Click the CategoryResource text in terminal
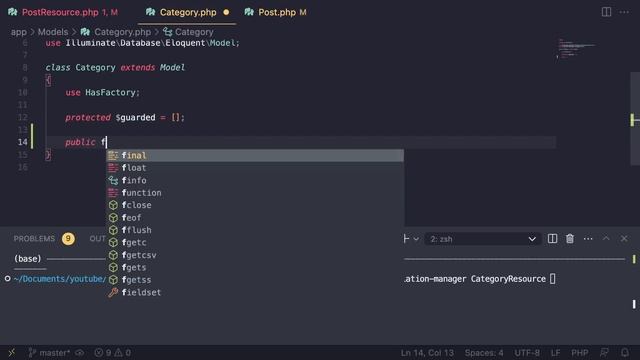640x360 pixels. coord(508,279)
